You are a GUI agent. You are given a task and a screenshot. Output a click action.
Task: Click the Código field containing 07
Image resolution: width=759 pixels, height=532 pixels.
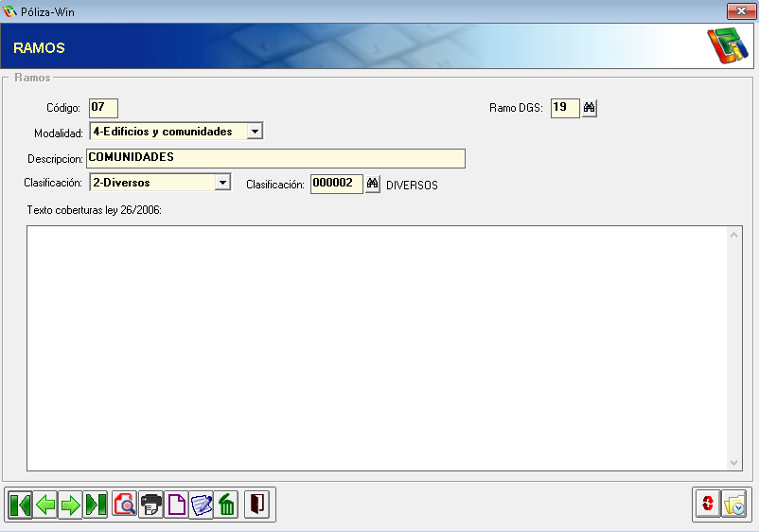pyautogui.click(x=103, y=108)
